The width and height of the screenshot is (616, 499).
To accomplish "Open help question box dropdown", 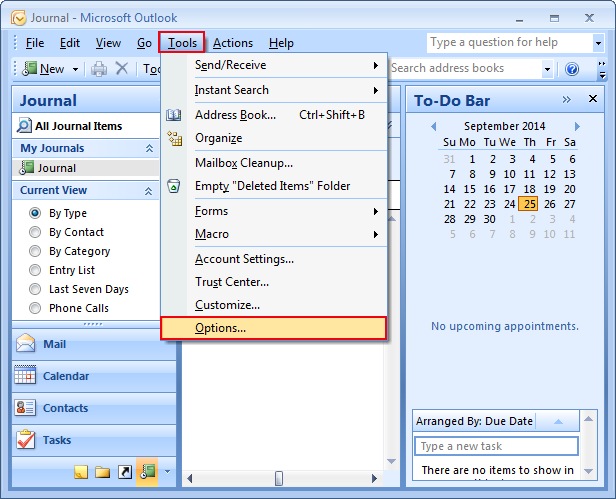I will click(x=598, y=43).
